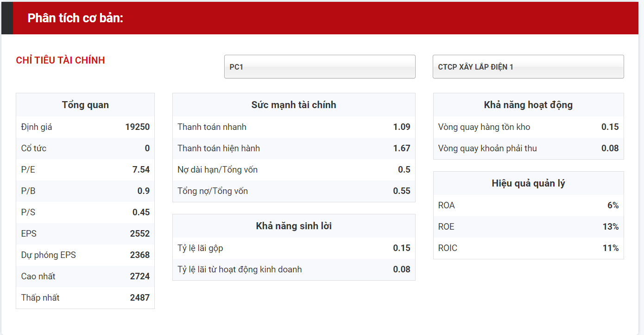Click the Dự phóng EPS label
The height and width of the screenshot is (335, 644).
(x=49, y=255)
